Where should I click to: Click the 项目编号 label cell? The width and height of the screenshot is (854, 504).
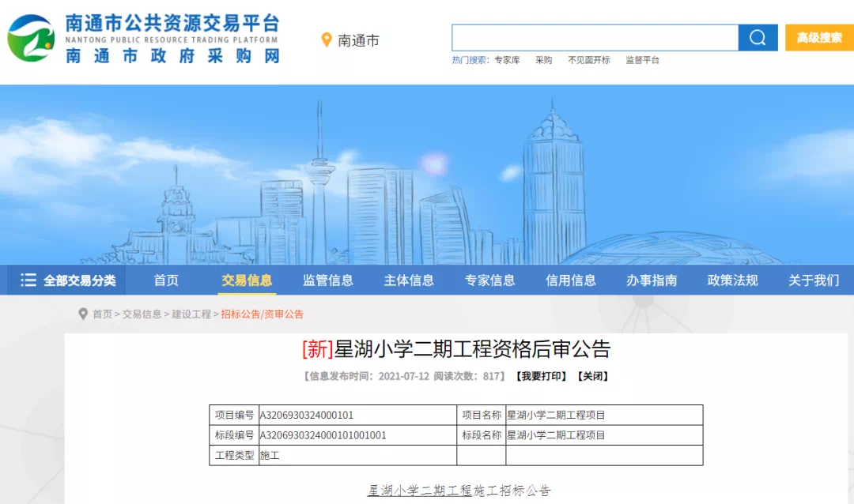[234, 415]
